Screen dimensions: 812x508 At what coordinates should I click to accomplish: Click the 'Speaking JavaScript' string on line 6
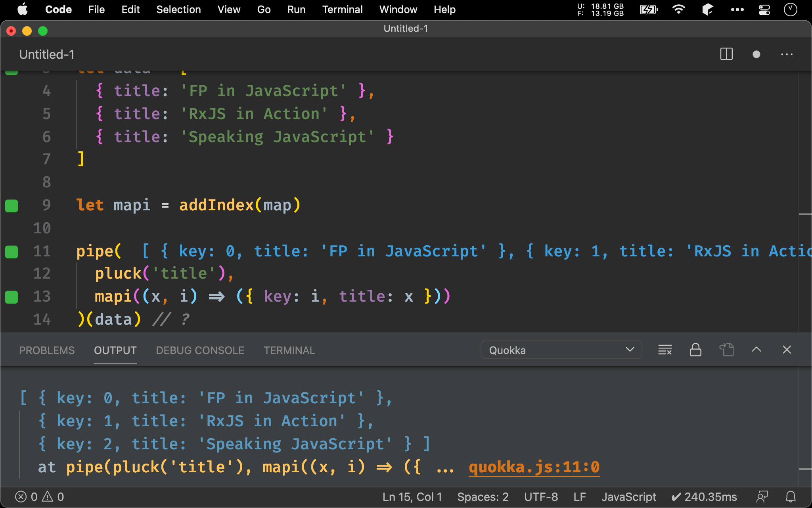pyautogui.click(x=277, y=137)
